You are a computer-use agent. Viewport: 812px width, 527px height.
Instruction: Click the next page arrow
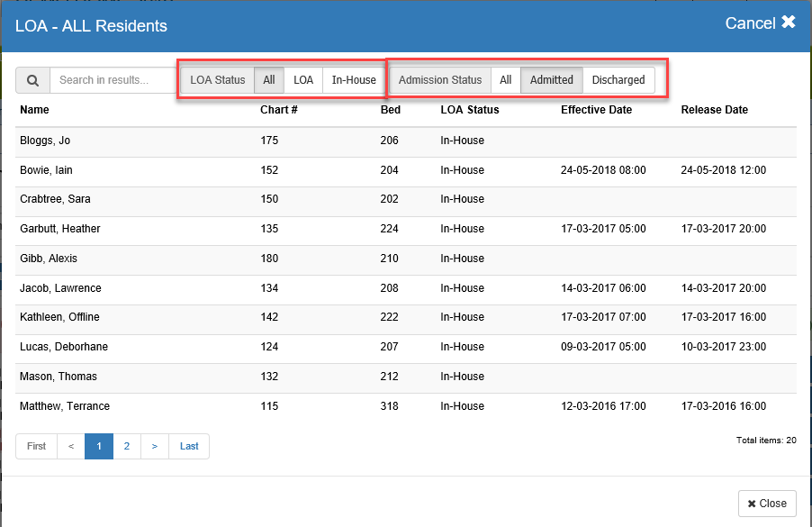(x=155, y=446)
